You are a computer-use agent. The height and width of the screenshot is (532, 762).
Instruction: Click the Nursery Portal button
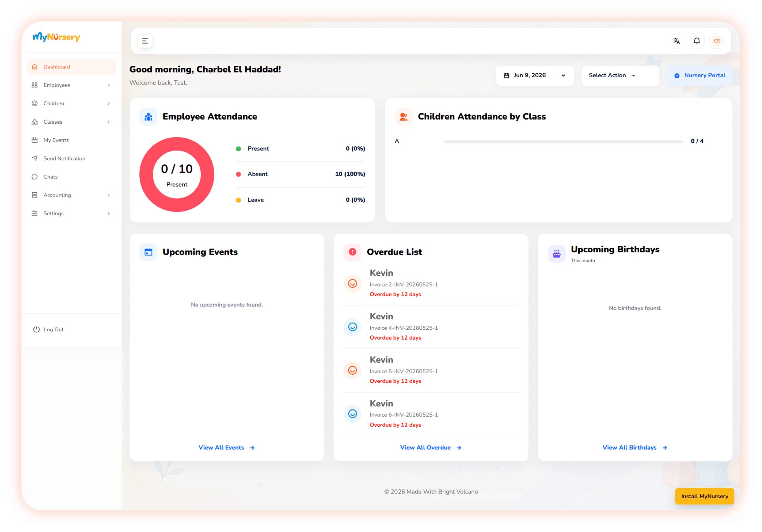tap(700, 75)
